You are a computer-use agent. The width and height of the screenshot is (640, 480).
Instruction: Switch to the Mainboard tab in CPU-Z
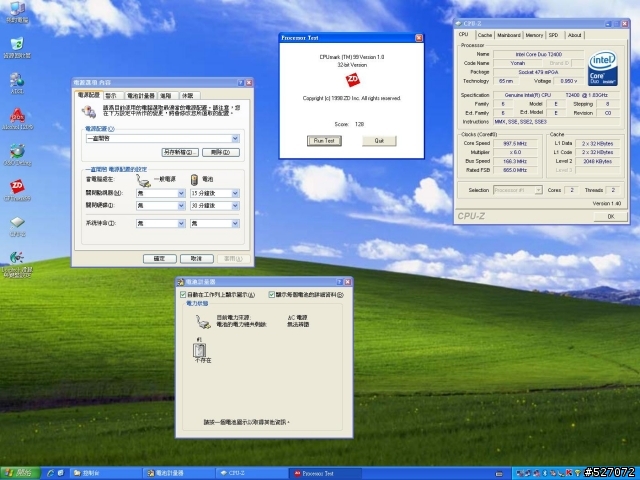509,35
